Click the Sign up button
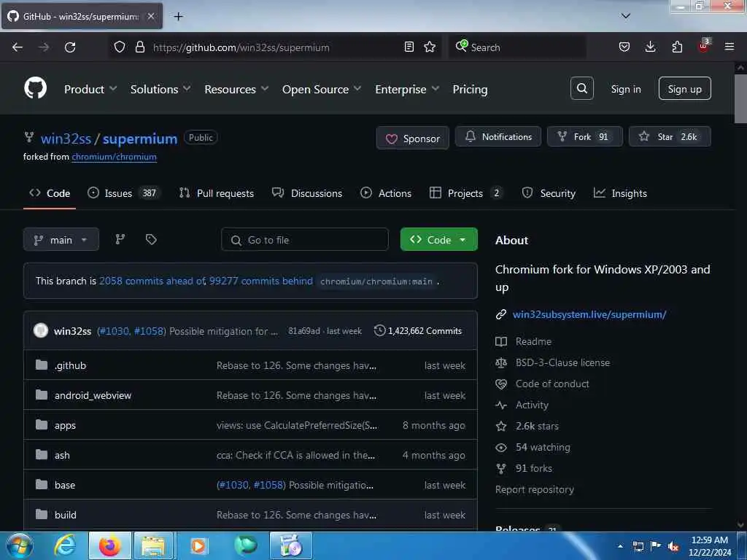The height and width of the screenshot is (560, 747). pyautogui.click(x=684, y=88)
